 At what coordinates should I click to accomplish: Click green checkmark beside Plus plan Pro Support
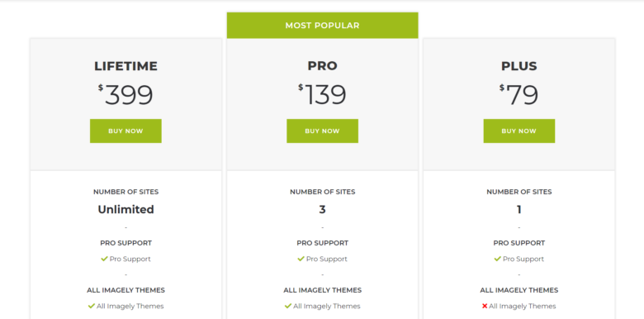pyautogui.click(x=498, y=259)
